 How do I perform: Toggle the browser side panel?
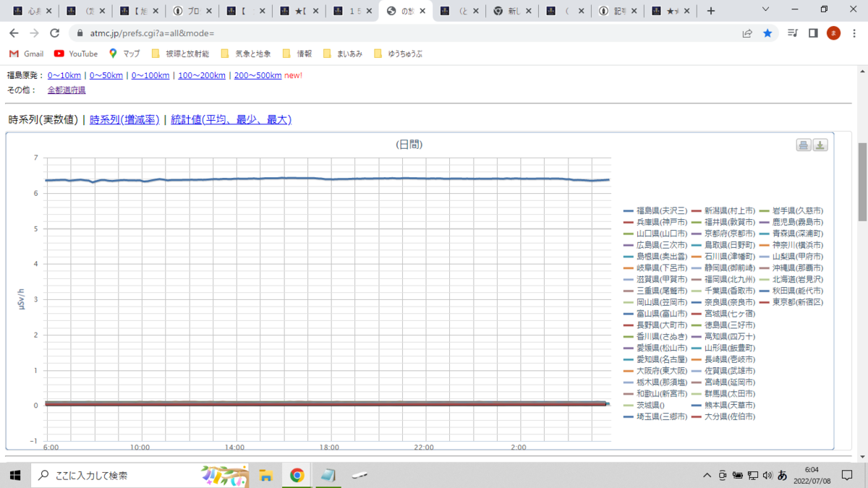(x=813, y=33)
